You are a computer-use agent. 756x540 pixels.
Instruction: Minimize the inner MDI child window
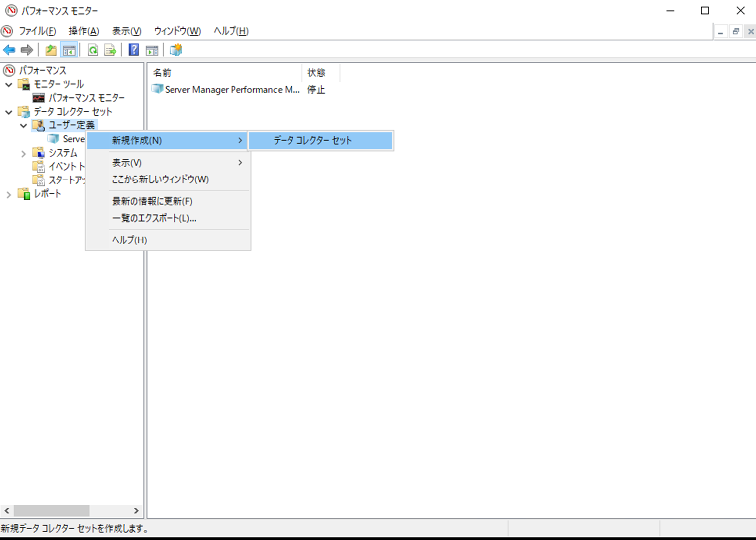[721, 32]
